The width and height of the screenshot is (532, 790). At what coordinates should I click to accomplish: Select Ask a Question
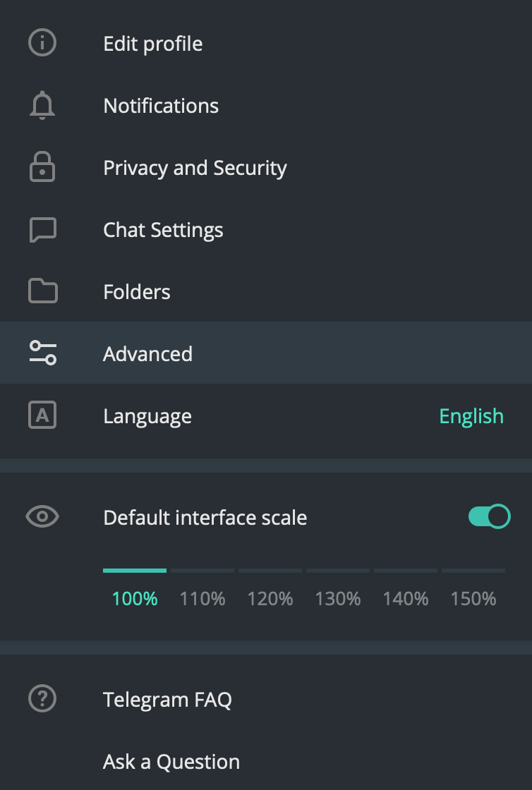pos(171,762)
